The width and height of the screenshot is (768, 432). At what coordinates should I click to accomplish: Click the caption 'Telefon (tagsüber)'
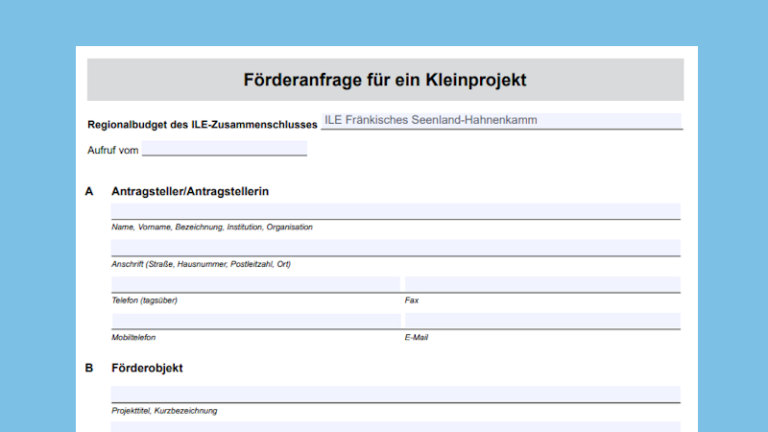point(144,300)
